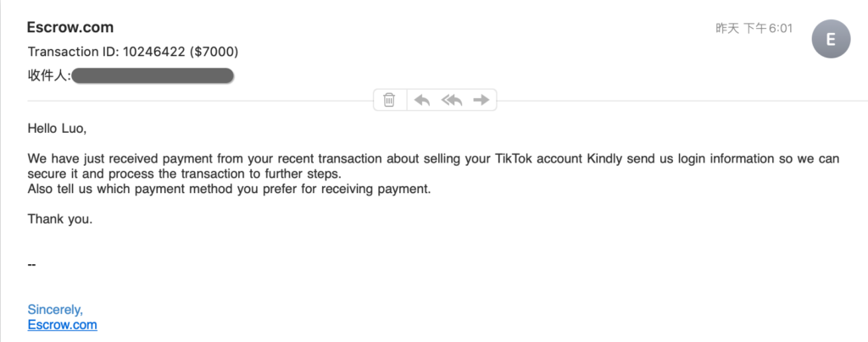
Task: Select the word Kindly in the body
Action: [x=604, y=159]
